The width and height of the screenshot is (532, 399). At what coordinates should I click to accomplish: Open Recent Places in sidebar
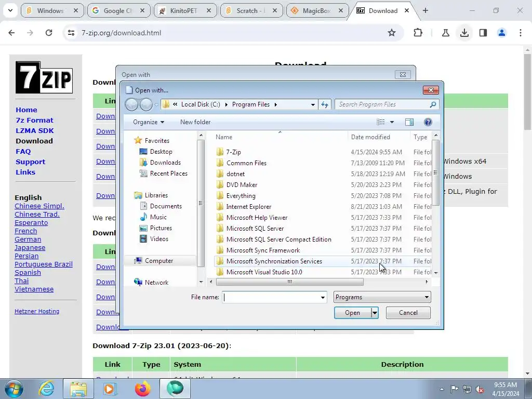coord(168,174)
